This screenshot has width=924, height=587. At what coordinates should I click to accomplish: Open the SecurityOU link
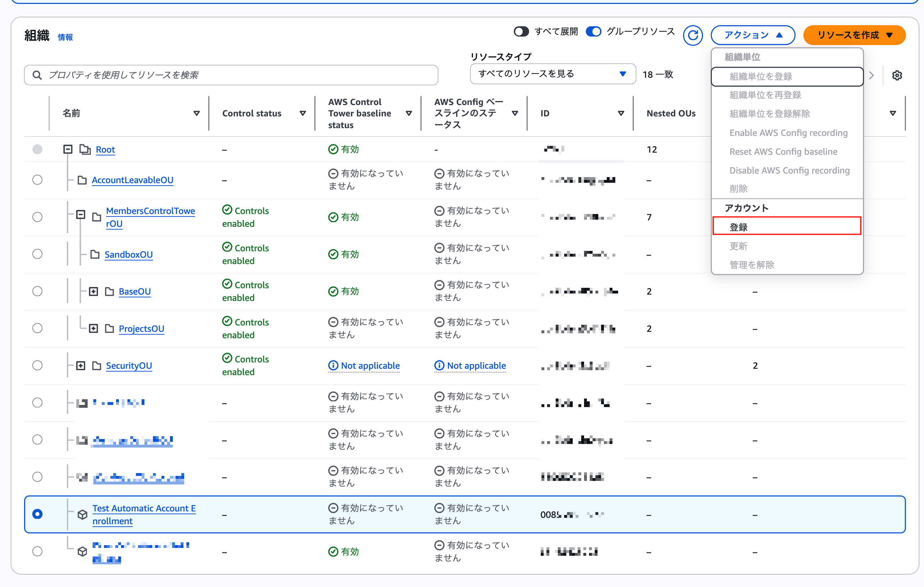point(128,365)
